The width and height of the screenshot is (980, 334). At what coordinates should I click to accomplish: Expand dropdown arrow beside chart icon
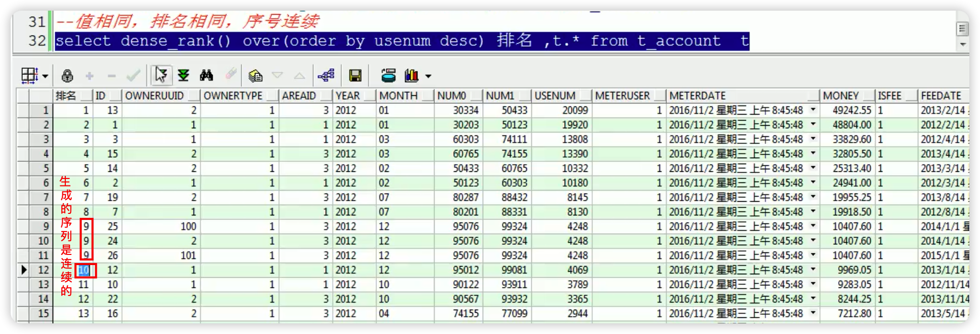pos(428,77)
